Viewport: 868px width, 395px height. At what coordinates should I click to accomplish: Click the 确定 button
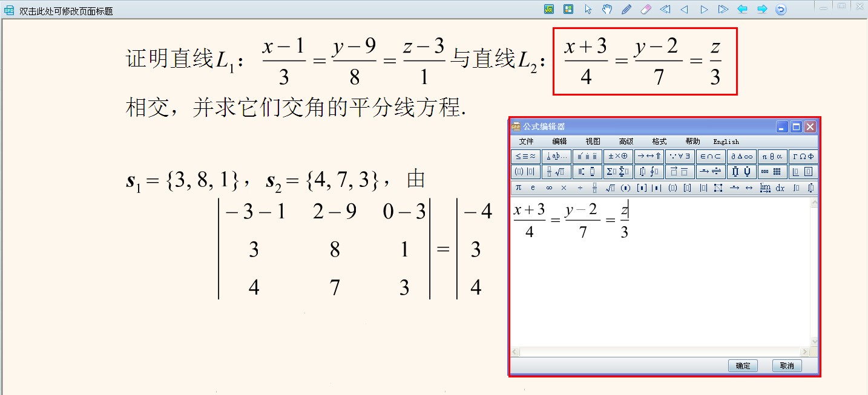pyautogui.click(x=743, y=365)
